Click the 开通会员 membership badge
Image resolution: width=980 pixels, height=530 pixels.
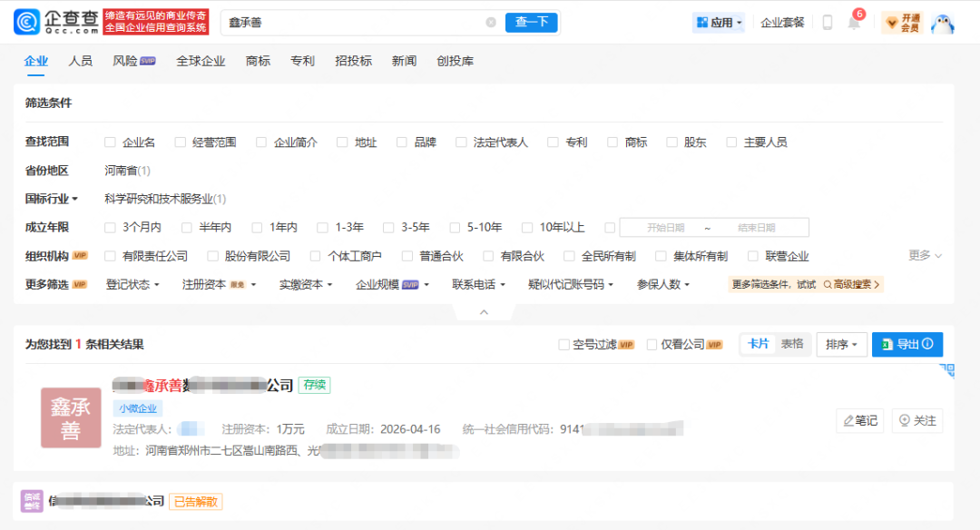pyautogui.click(x=903, y=23)
